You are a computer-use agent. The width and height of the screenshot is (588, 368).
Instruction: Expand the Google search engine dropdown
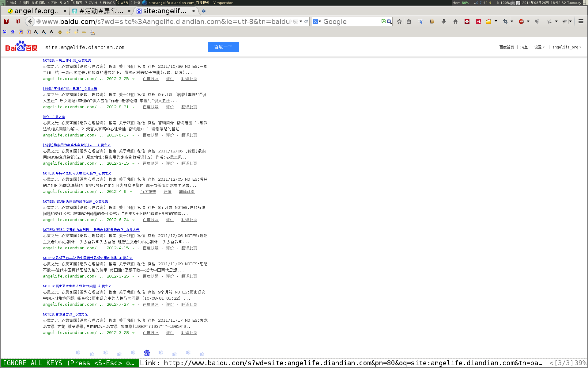coord(317,21)
